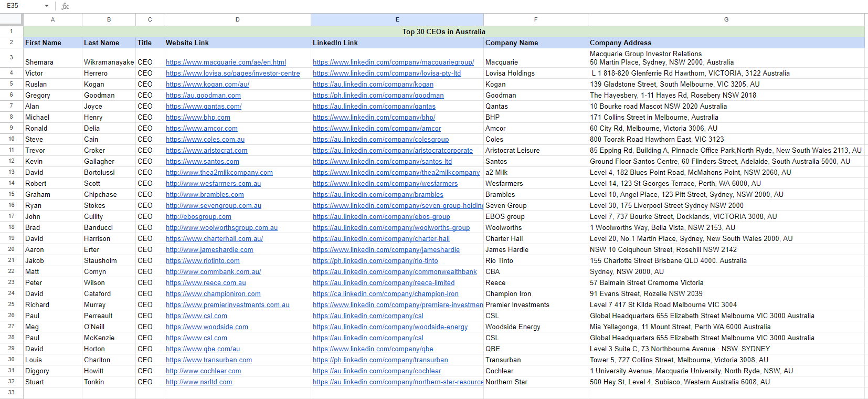Screen dimensions: 868x399
Task: Select column B header
Action: click(109, 19)
